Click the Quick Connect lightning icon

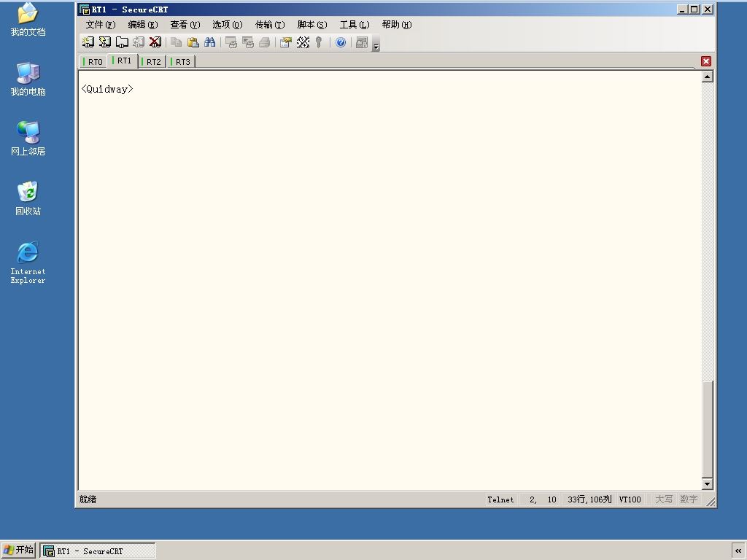(x=105, y=42)
